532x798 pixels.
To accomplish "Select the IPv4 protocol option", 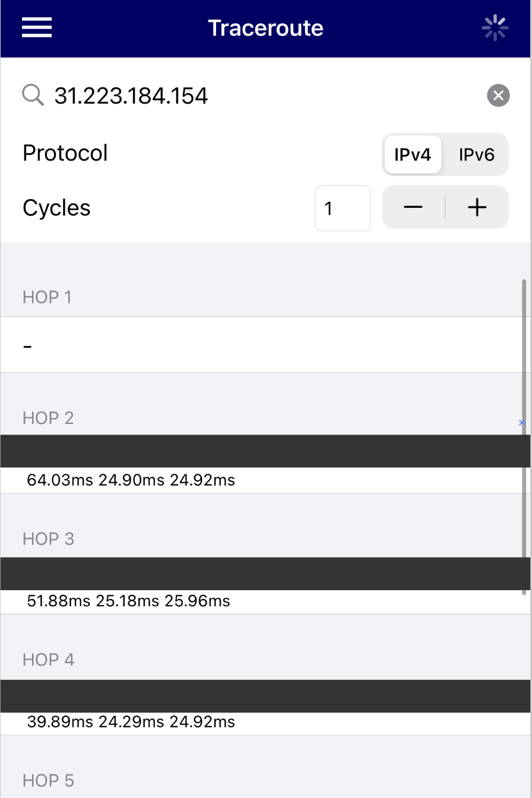I will coord(412,154).
